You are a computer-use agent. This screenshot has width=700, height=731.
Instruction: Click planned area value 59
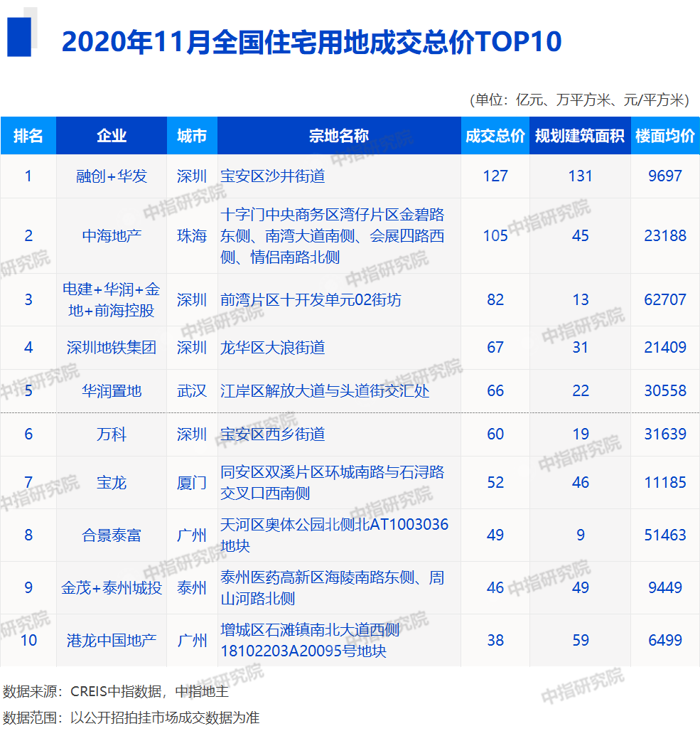coord(580,641)
